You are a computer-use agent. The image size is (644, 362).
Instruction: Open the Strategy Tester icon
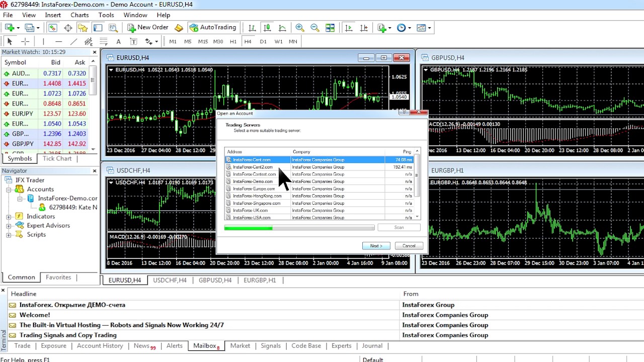(113, 28)
